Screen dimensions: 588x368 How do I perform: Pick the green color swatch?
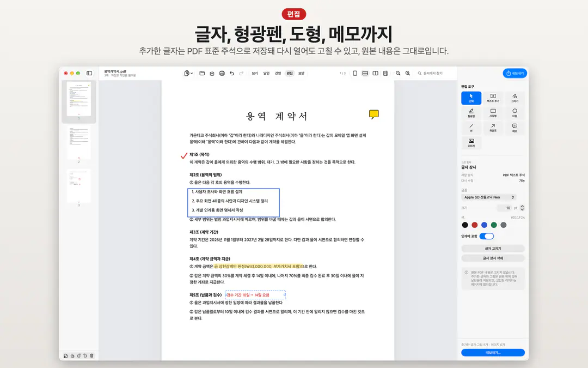click(x=494, y=225)
